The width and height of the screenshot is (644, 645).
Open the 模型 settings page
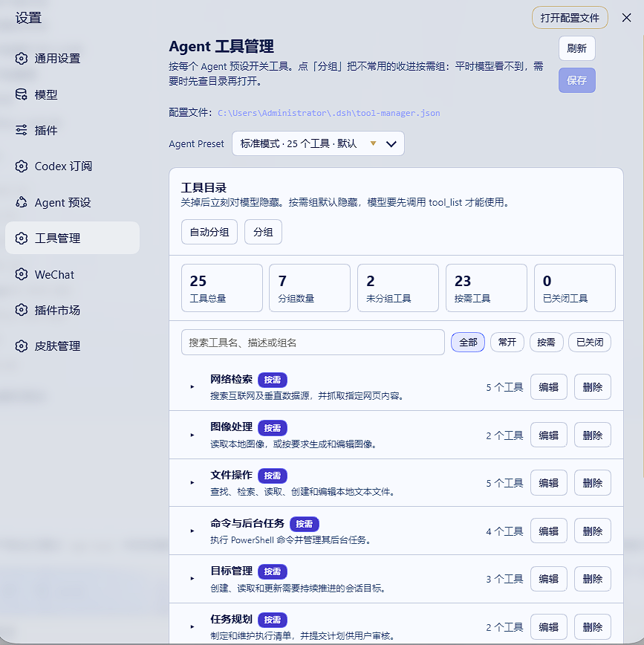coord(72,94)
